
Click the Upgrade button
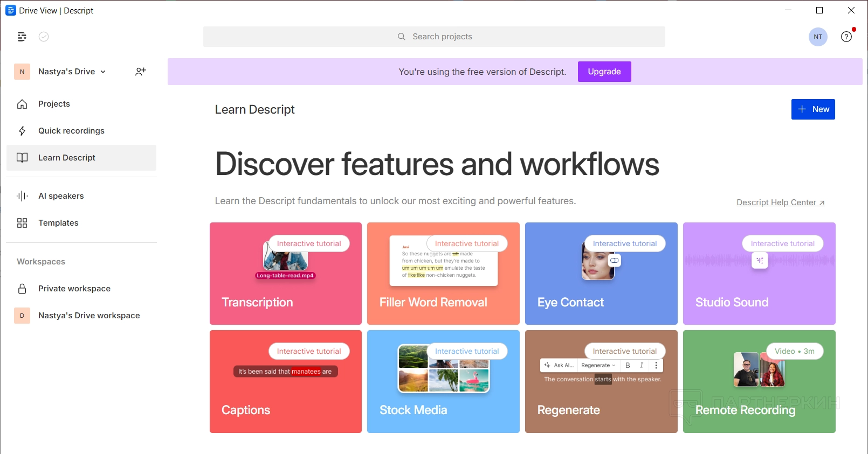point(604,72)
